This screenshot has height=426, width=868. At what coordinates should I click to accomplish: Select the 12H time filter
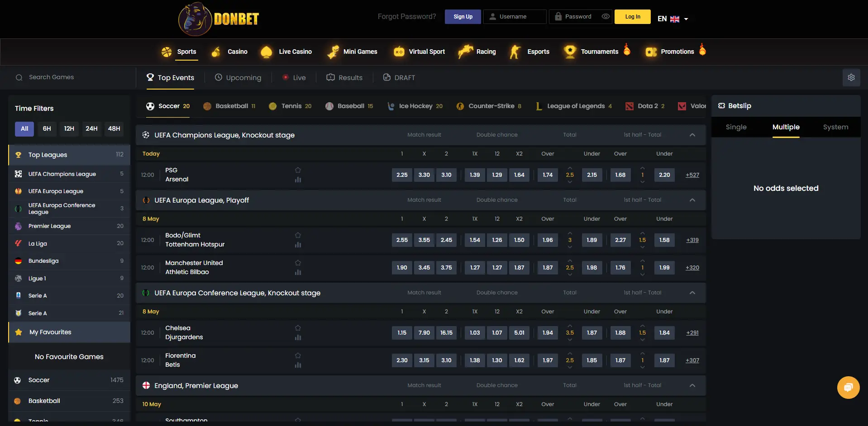point(69,129)
